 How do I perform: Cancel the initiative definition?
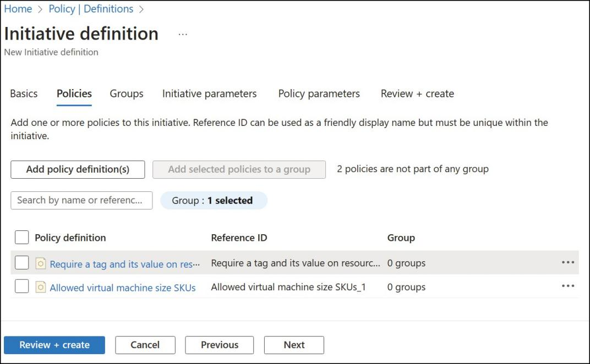[x=145, y=345]
